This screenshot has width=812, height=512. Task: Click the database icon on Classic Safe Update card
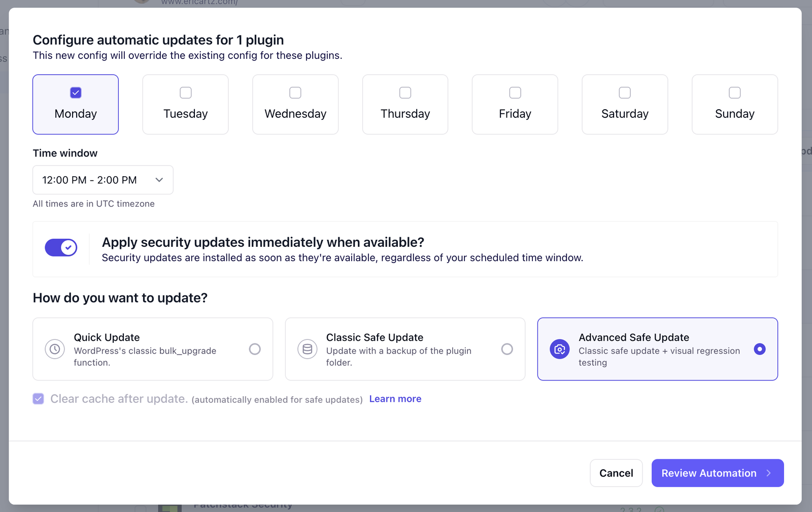click(x=307, y=349)
